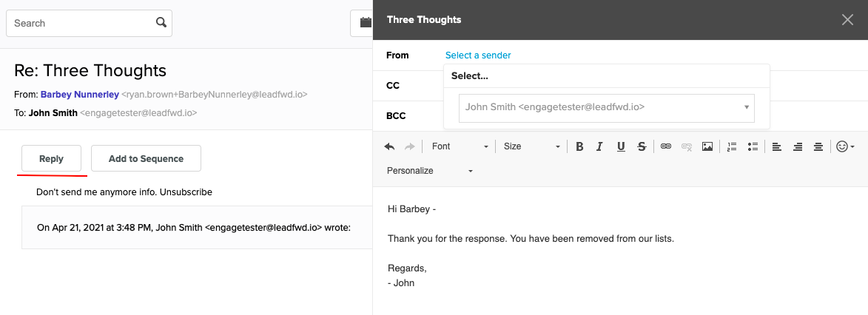
Task: Click the Reply button
Action: (x=52, y=158)
